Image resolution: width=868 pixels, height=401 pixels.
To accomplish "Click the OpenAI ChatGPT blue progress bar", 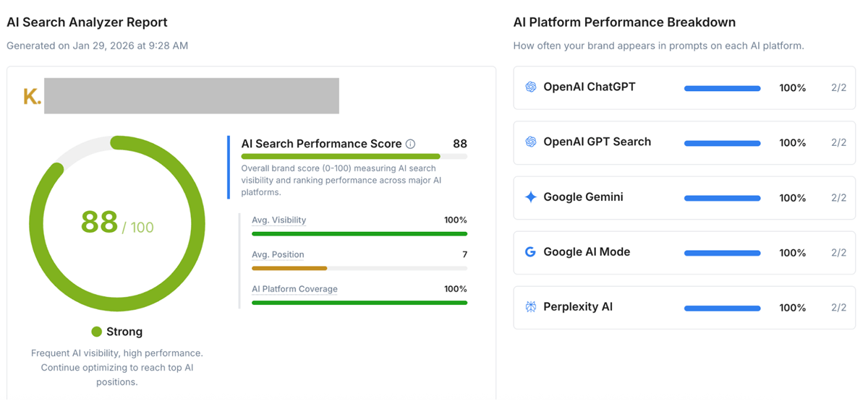I will (722, 88).
